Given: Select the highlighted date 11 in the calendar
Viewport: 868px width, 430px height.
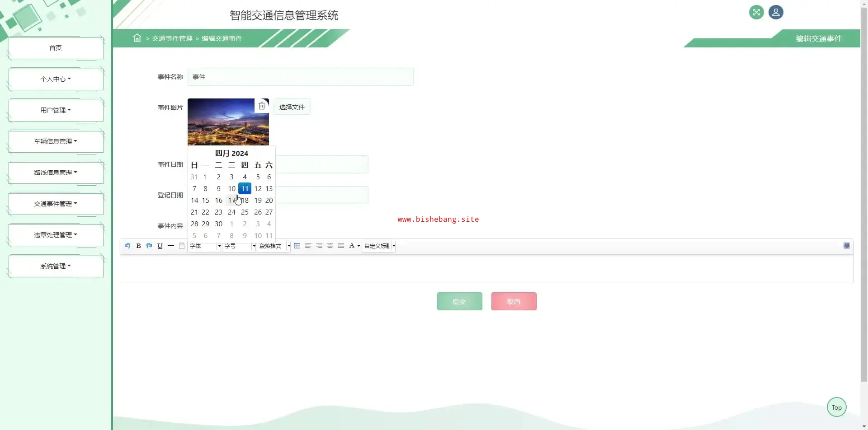Looking at the screenshot, I should pos(245,188).
